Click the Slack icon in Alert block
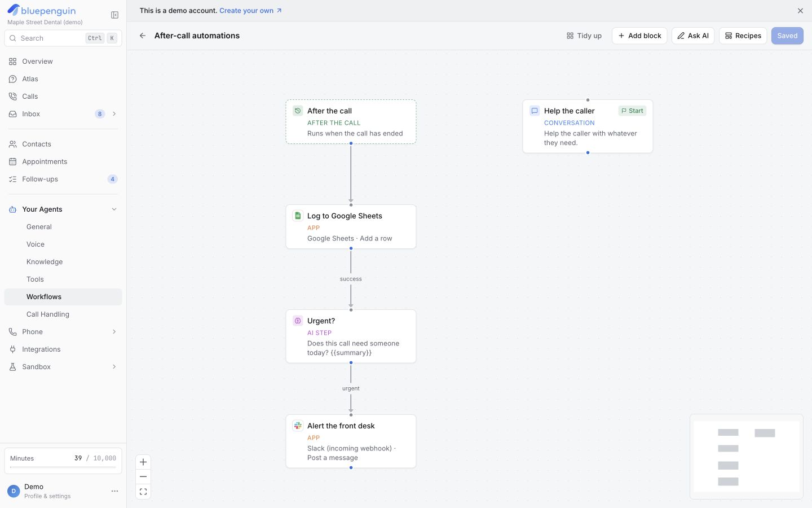Screen dimensions: 812x508 click(298, 426)
